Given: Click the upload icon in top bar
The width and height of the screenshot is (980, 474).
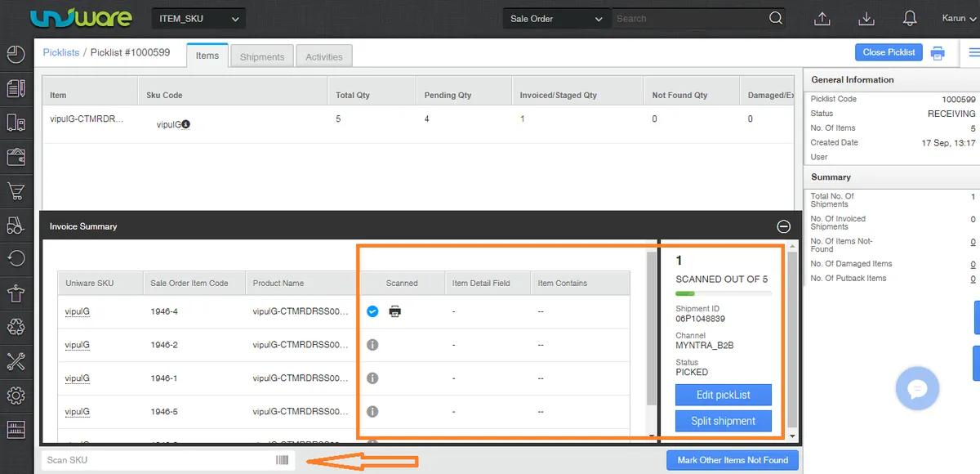Looking at the screenshot, I should coord(822,19).
